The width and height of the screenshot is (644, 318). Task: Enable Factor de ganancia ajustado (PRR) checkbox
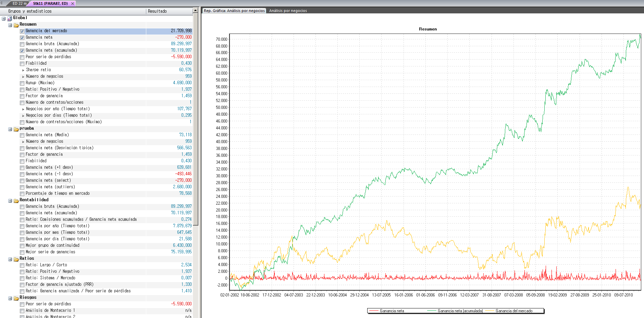coord(22,285)
